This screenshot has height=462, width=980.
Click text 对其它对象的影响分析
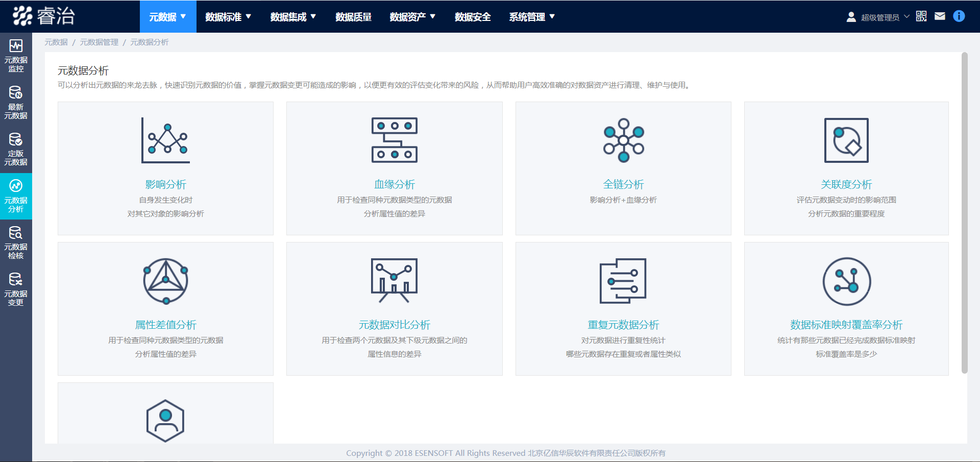(165, 214)
